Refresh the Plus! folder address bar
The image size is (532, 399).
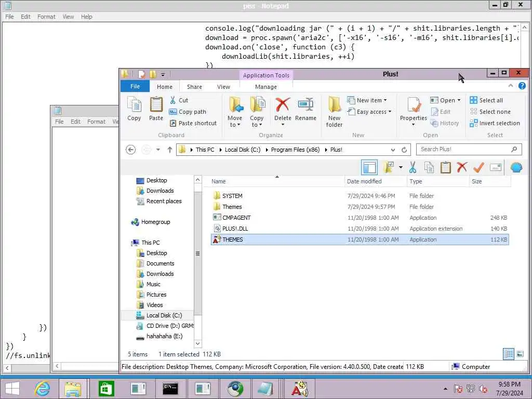click(x=404, y=150)
